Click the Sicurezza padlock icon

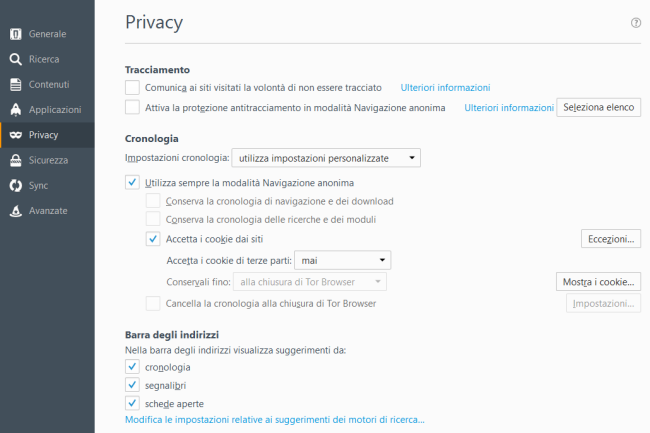coord(16,160)
